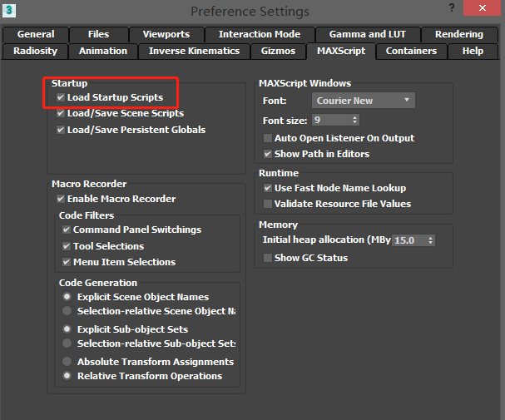Open the Gamma and LUT tab
The image size is (505, 420).
[x=369, y=34]
